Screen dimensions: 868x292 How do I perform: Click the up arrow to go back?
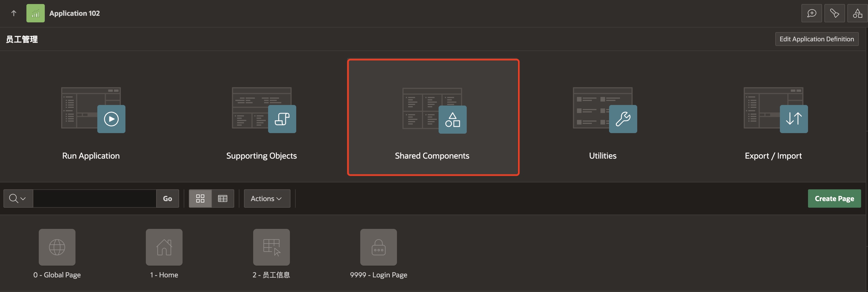click(13, 13)
